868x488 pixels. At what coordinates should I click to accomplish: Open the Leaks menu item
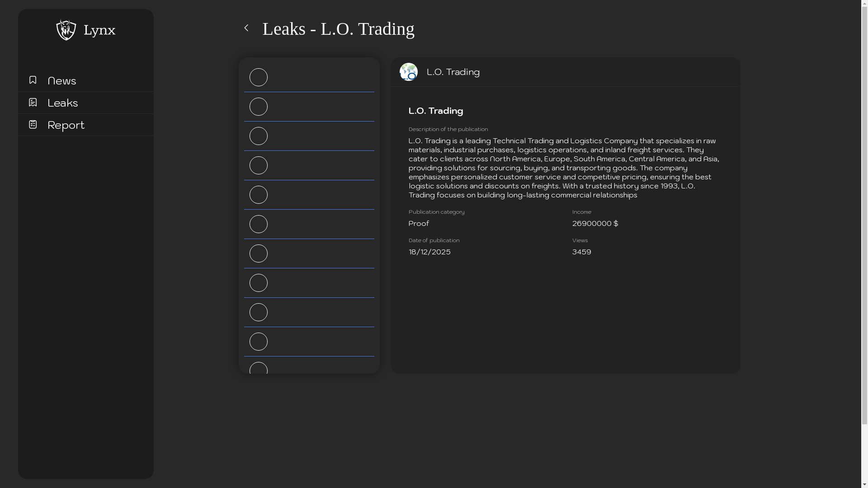[x=62, y=103]
